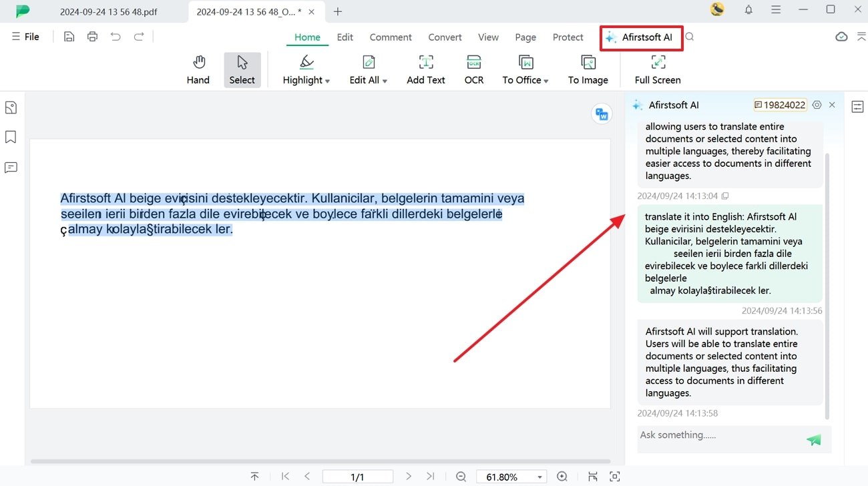Viewport: 868px width, 486px height.
Task: Expand the Edit All dropdown arrow
Action: (x=385, y=81)
